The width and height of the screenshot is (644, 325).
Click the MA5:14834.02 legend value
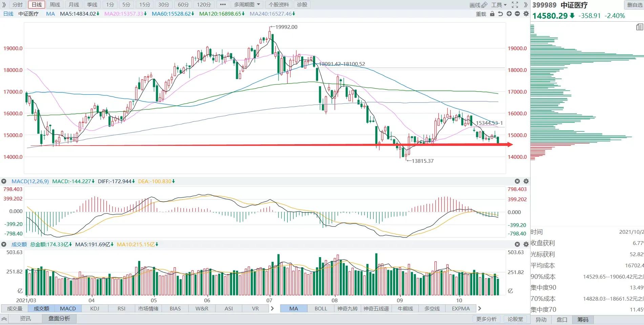coord(79,14)
